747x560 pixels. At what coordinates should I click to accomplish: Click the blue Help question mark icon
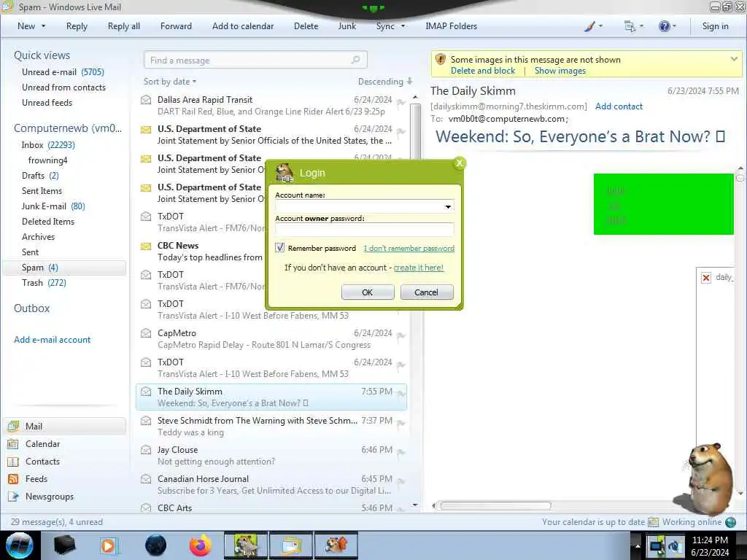664,26
